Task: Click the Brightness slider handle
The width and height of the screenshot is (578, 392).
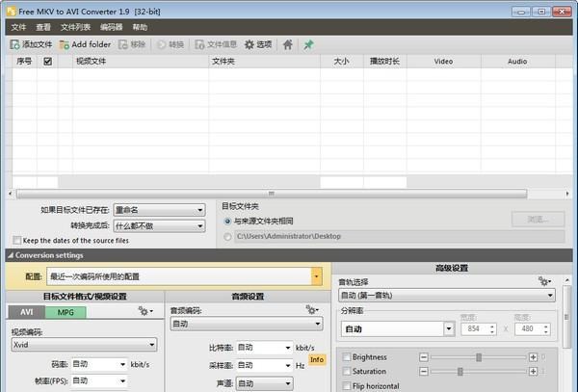Action: coord(479,357)
